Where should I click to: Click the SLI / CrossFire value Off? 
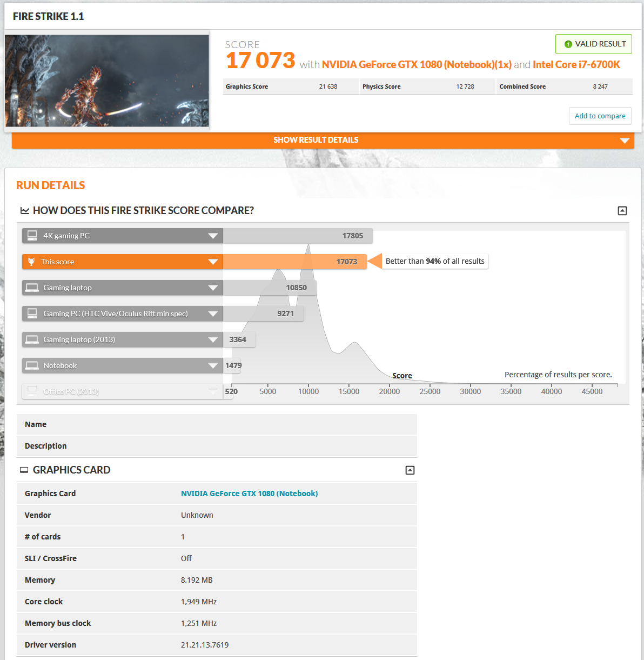tap(186, 558)
